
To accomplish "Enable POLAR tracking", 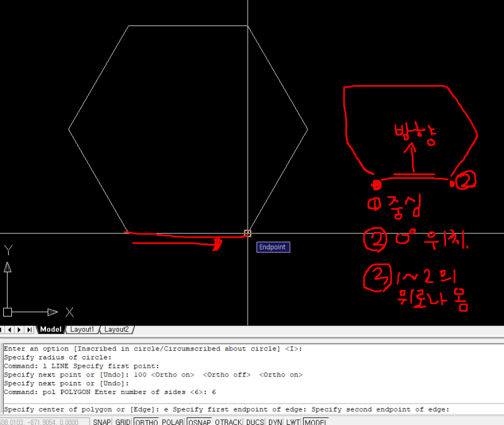I will click(x=173, y=422).
